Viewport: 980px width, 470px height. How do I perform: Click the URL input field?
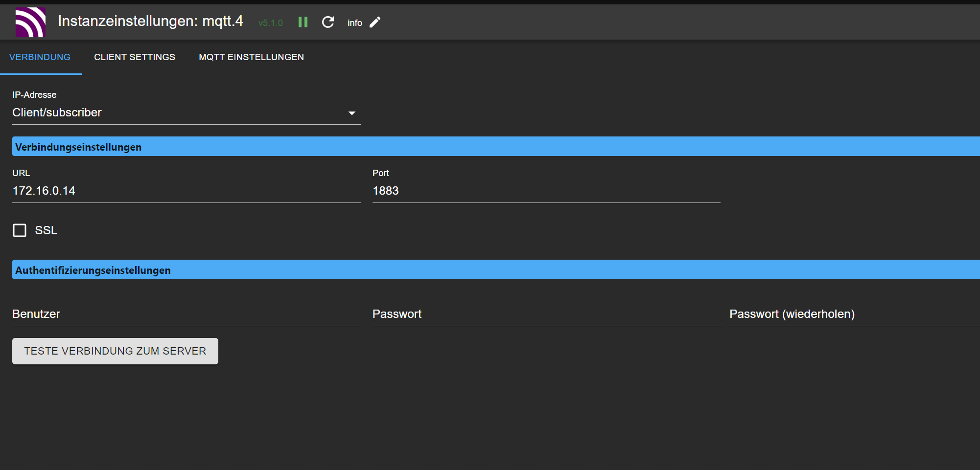[x=186, y=191]
